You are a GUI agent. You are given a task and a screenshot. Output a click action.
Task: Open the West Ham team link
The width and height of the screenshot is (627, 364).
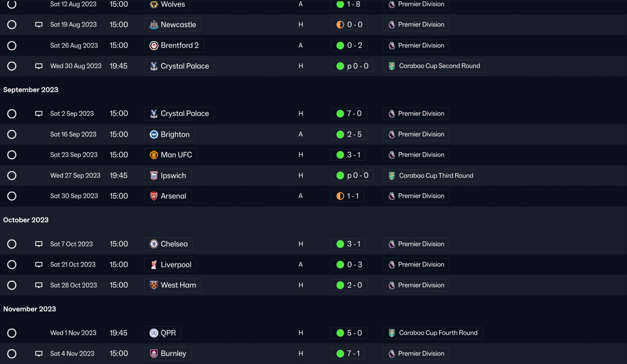178,285
